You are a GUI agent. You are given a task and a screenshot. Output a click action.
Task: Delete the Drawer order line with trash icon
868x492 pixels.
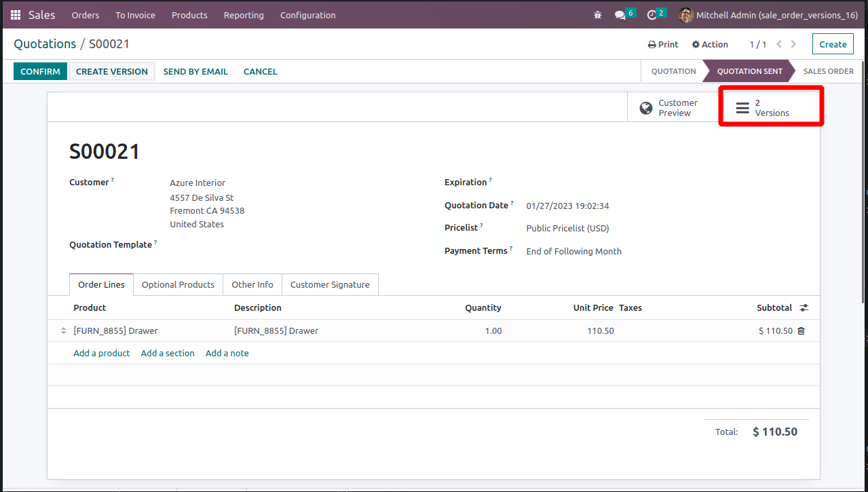[801, 331]
